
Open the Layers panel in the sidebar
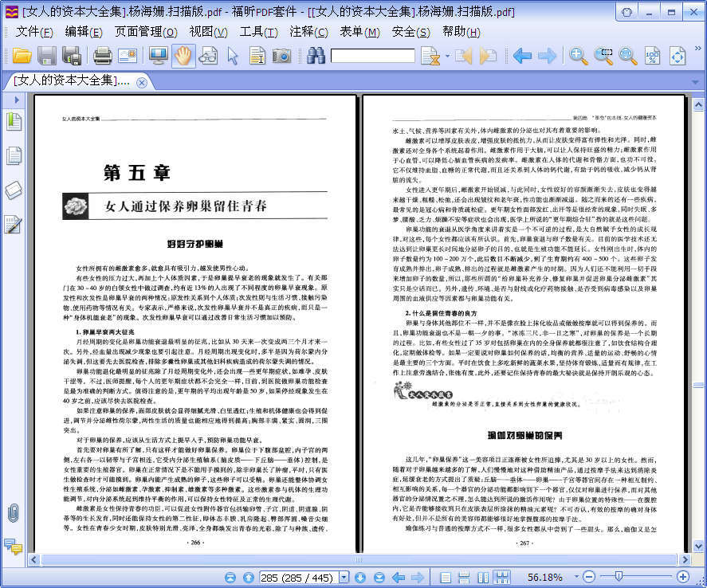pyautogui.click(x=14, y=190)
